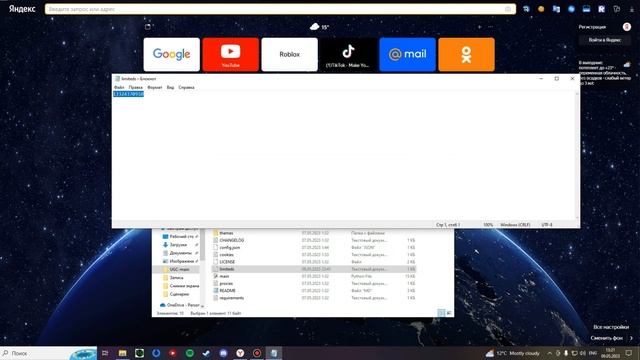Click the three-dots icon above the tiles
This screenshot has height=360, width=640.
coord(490,27)
